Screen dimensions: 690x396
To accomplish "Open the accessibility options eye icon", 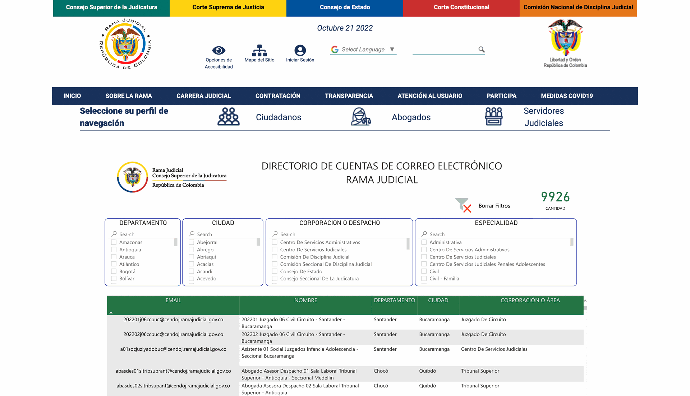I will tap(218, 50).
